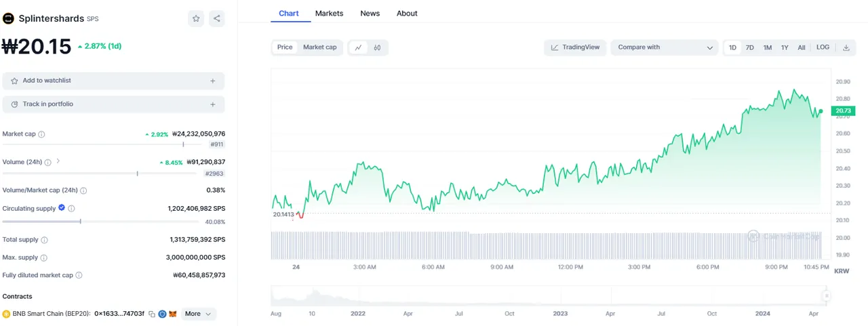868x326 pixels.
Task: Click the #911 market cap rank badge
Action: 217,144
